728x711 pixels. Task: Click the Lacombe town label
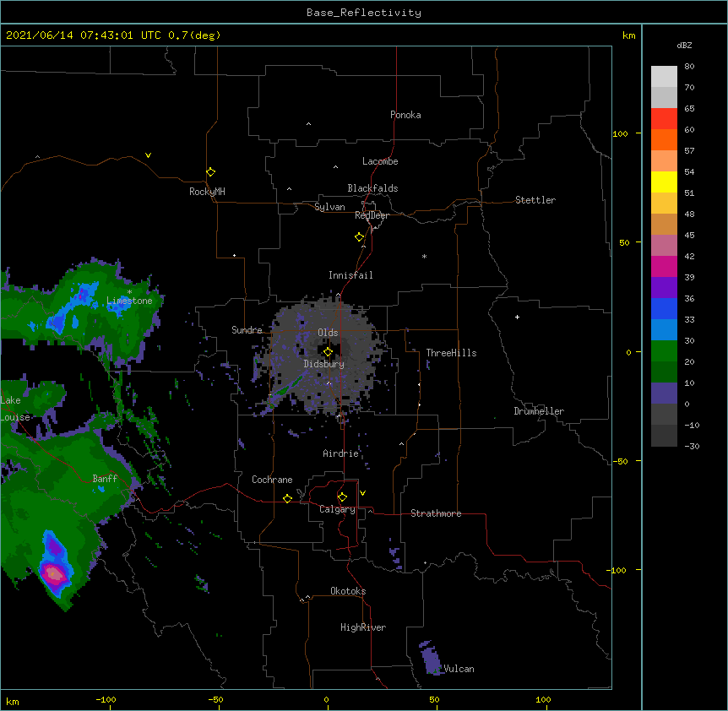[380, 161]
